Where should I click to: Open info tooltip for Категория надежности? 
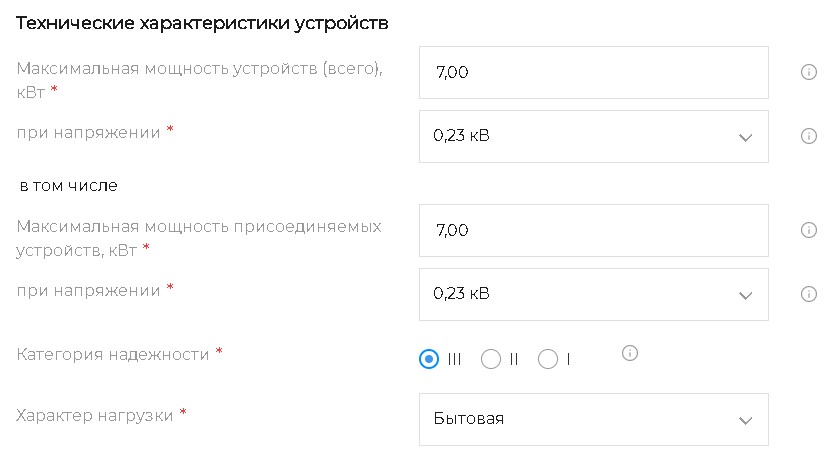[x=629, y=353]
